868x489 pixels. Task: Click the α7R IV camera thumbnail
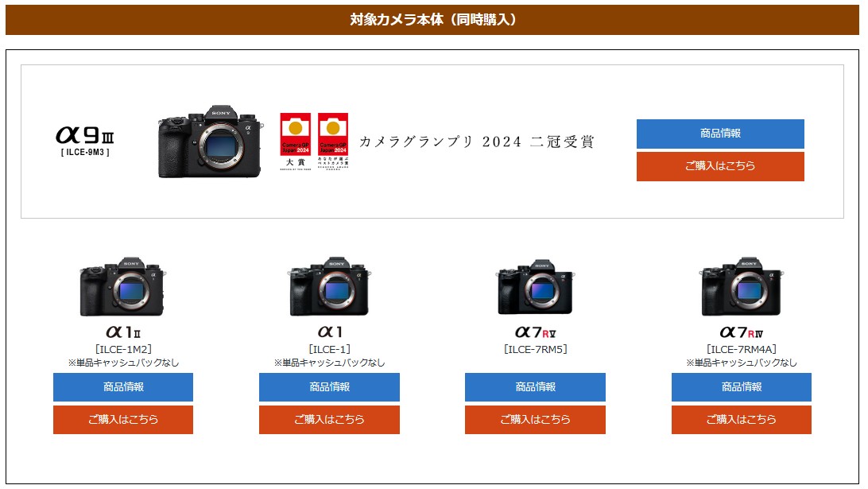point(742,286)
